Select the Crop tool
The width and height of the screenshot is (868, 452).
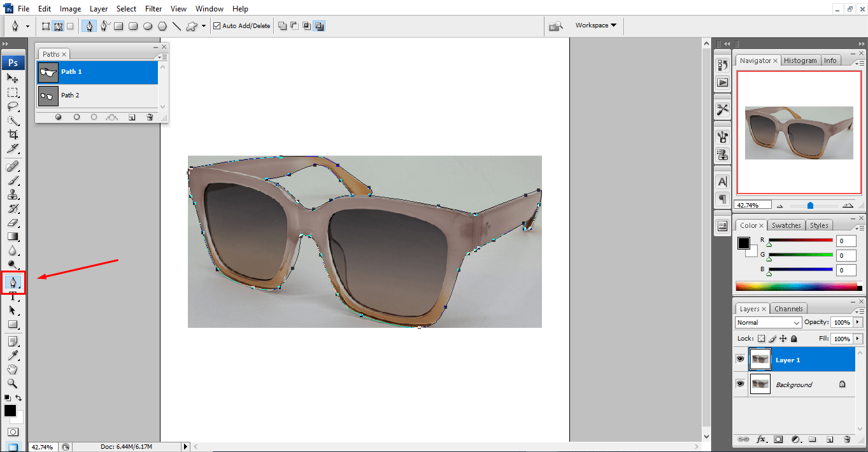point(13,134)
